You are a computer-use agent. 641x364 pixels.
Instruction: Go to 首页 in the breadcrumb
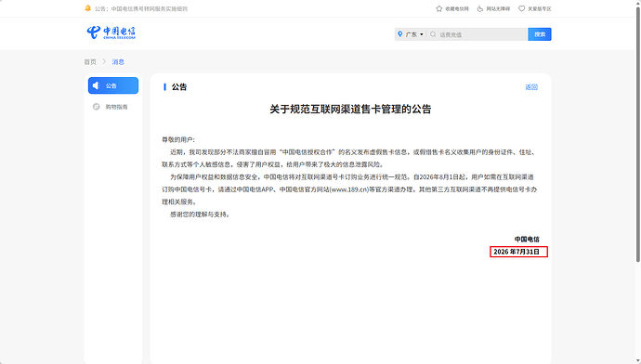pyautogui.click(x=90, y=61)
